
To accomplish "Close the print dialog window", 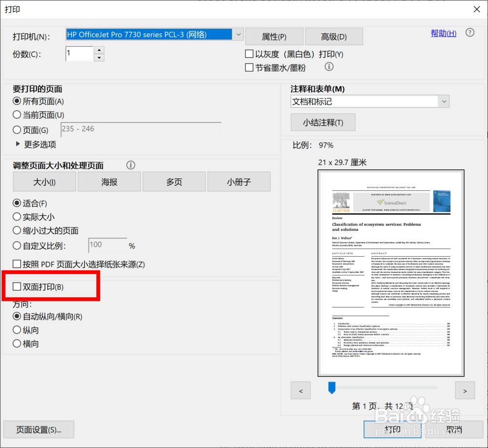I will [476, 9].
